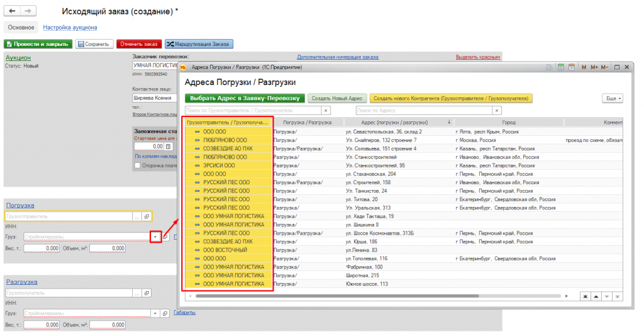Switch to the Настройка аукциона tab
Screen dimensions: 644x332
70,28
